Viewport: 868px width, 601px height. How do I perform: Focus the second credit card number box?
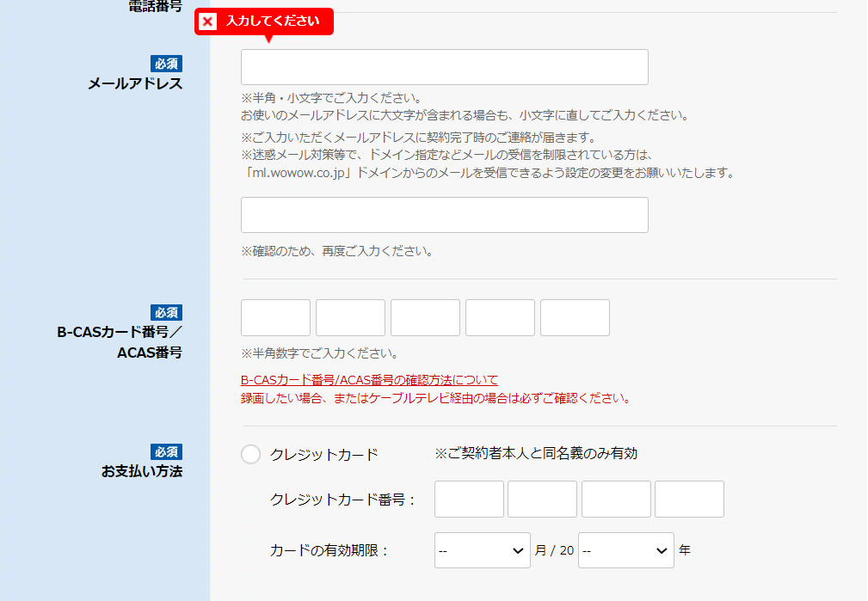click(542, 500)
